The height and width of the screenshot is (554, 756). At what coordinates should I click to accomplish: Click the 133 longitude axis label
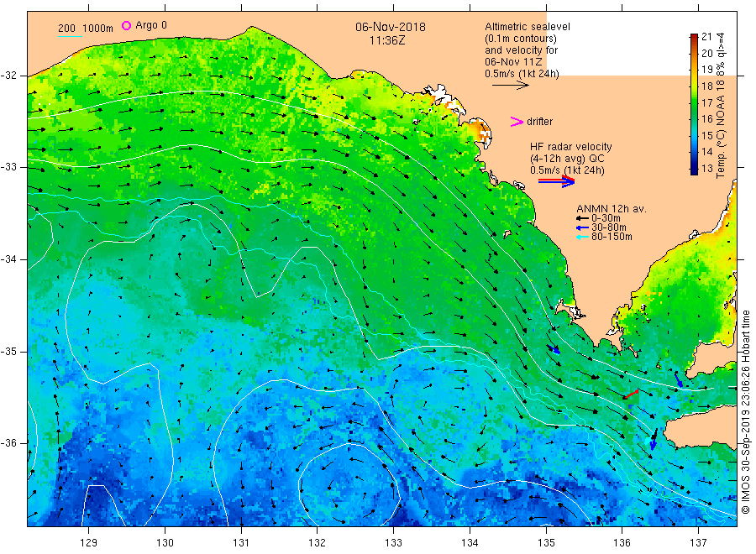click(x=393, y=543)
